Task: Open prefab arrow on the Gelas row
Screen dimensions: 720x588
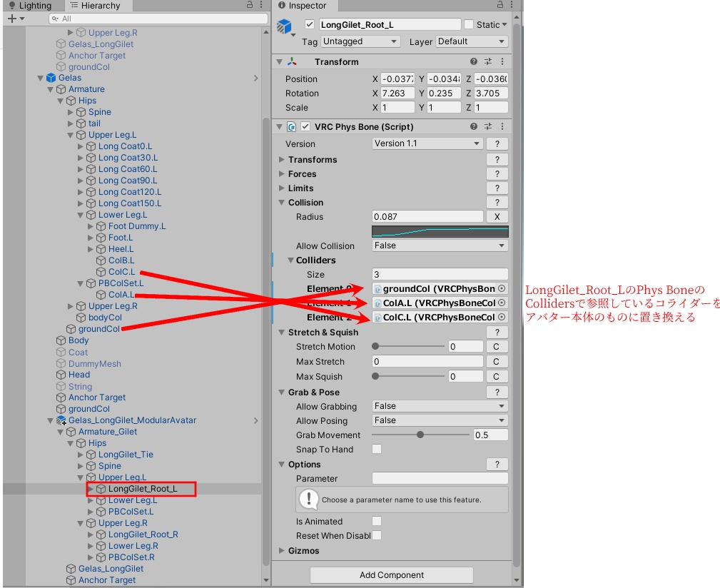Action: pos(255,78)
